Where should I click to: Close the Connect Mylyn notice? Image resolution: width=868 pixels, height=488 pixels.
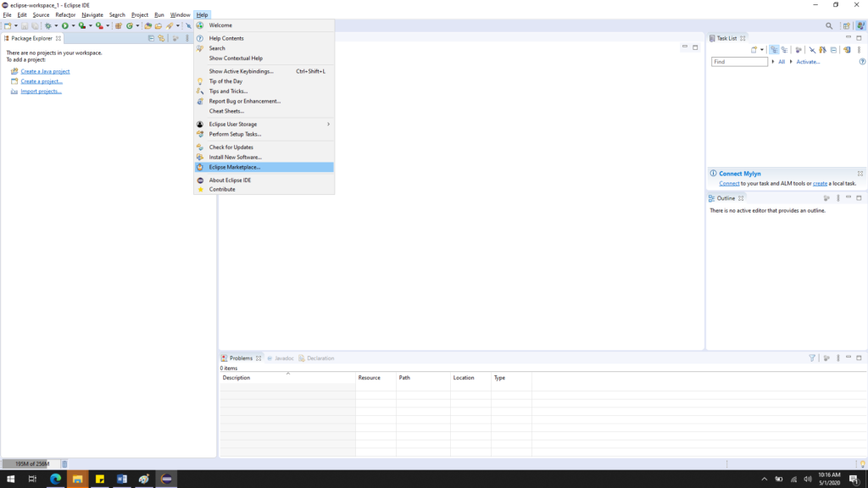860,174
